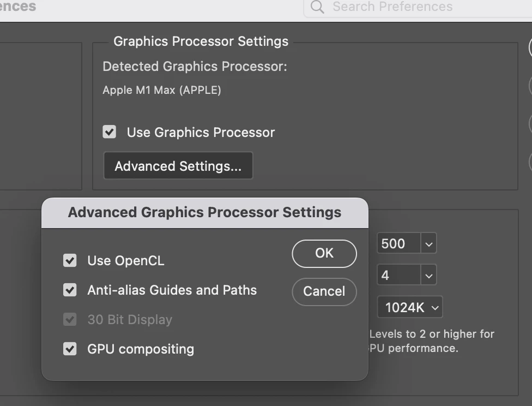Click the GPU compositing label text
Viewport: 532px width, 406px height.
141,349
